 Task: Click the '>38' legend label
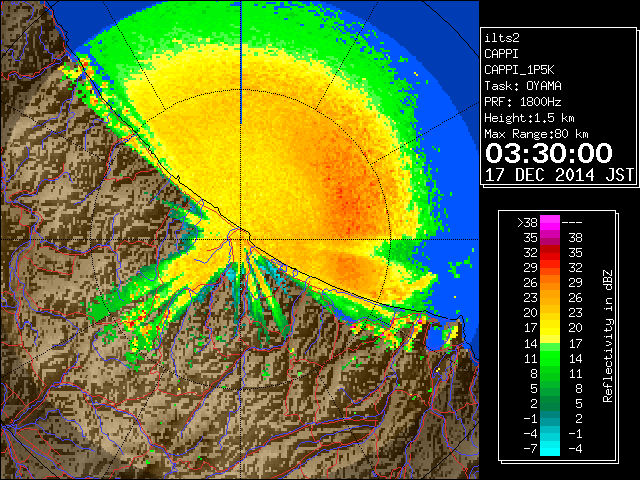click(x=527, y=222)
